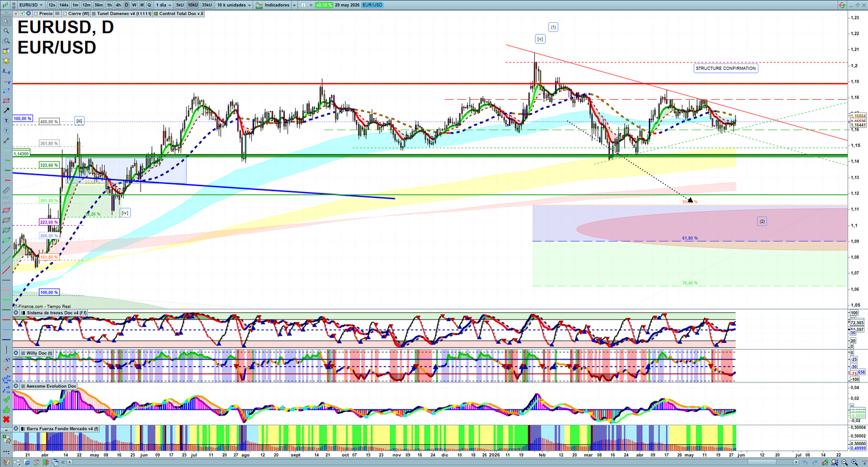Click the zoom-out magnifier at bottom right
This screenshot has width=868, height=467.
(844, 462)
